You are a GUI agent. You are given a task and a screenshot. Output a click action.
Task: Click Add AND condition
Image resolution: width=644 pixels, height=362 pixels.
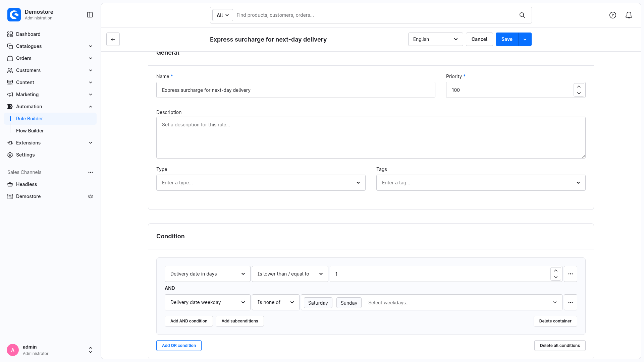189,321
